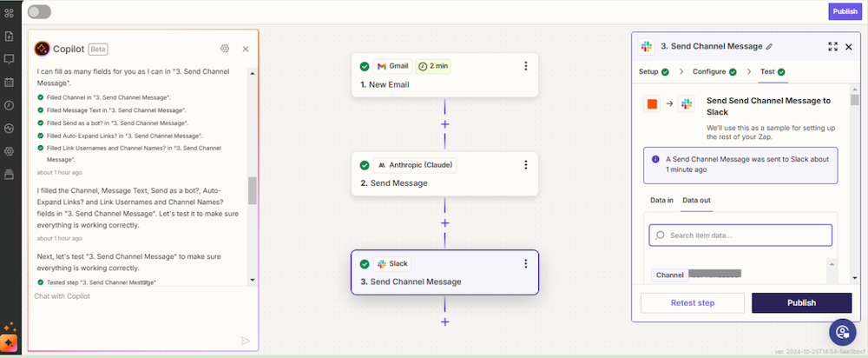Click the Gmail app badge on step 1
Screen dimensions: 868x358
[392, 66]
